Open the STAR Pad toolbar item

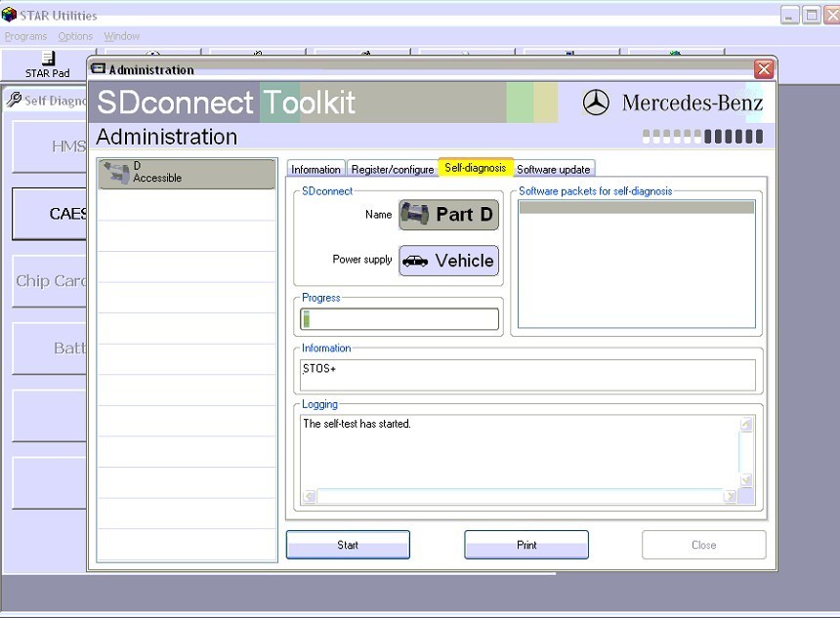(47, 64)
